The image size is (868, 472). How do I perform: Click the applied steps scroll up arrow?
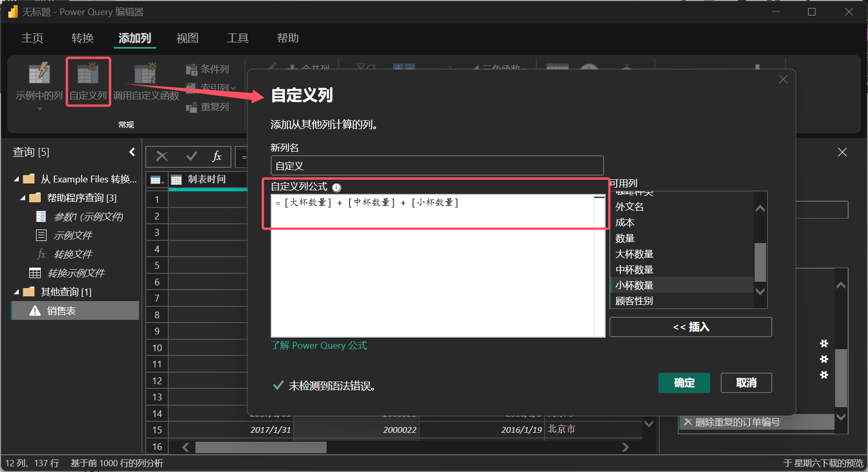tap(841, 285)
